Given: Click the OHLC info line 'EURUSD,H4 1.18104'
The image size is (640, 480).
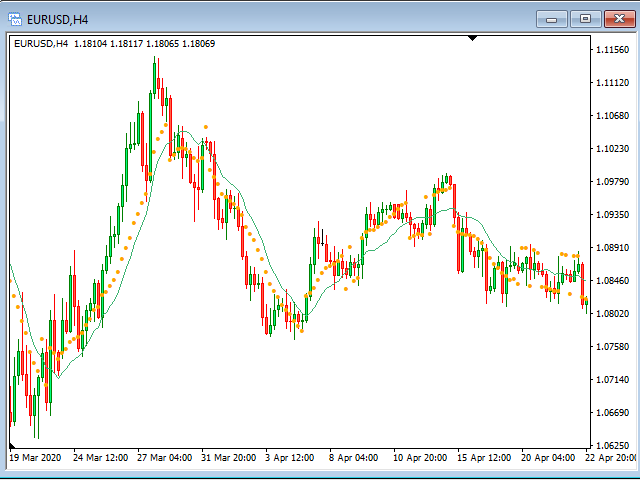Looking at the screenshot, I should 114,44.
